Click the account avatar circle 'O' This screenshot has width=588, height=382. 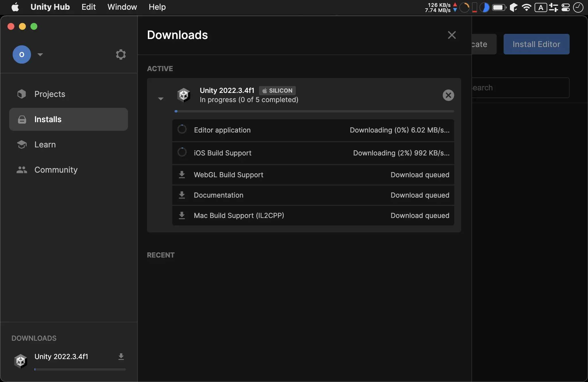(22, 54)
